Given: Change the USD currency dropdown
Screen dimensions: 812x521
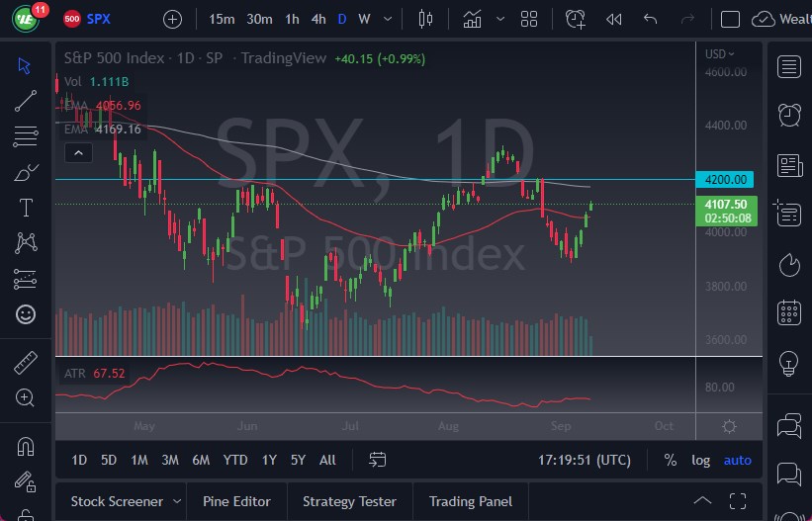Looking at the screenshot, I should [720, 53].
